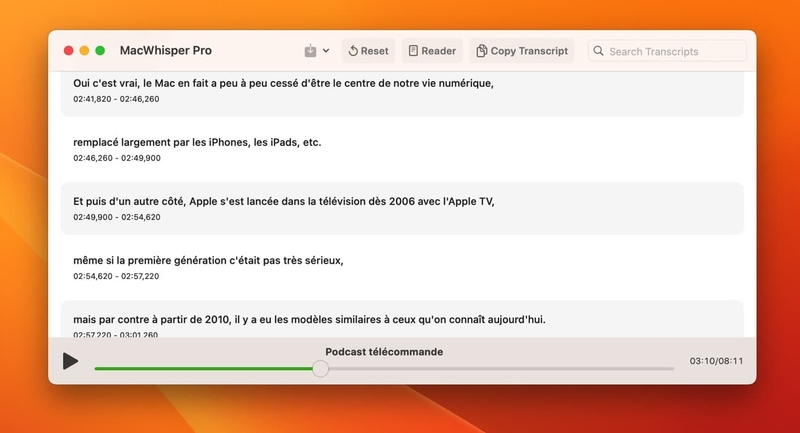Open Reader mode
This screenshot has height=433, width=800.
point(432,50)
